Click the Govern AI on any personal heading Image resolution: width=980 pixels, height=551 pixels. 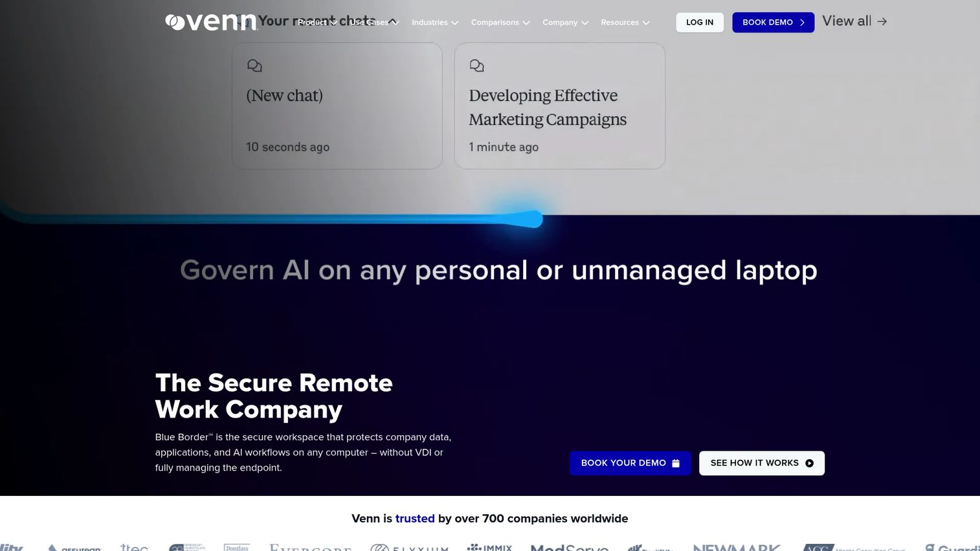[498, 271]
